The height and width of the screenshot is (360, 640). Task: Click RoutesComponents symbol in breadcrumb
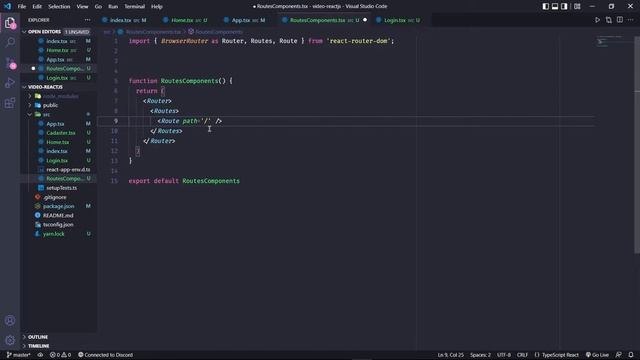[216, 31]
